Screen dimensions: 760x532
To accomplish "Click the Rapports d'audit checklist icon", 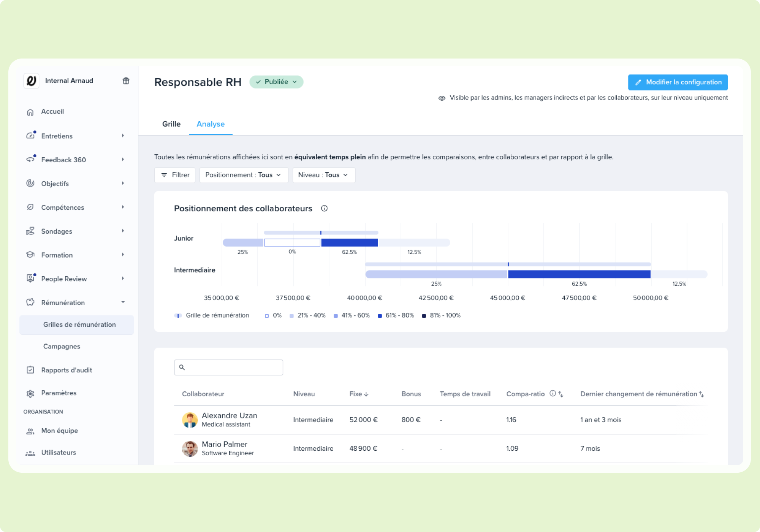I will coord(30,370).
